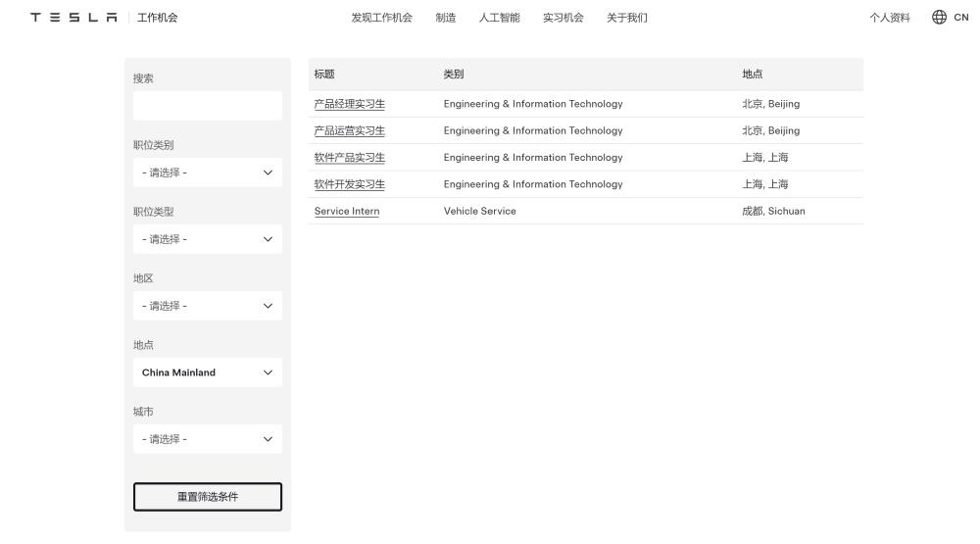
Task: Expand the 地区 dropdown
Action: (208, 306)
